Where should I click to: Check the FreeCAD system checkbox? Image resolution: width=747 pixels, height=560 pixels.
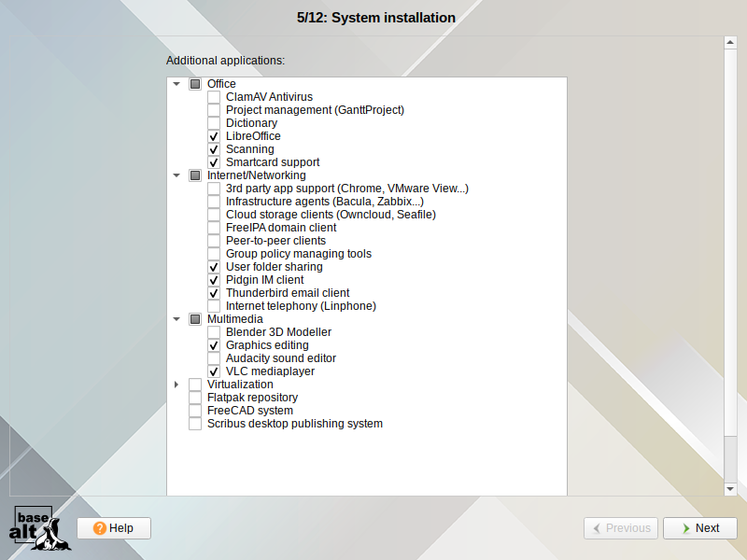(195, 411)
